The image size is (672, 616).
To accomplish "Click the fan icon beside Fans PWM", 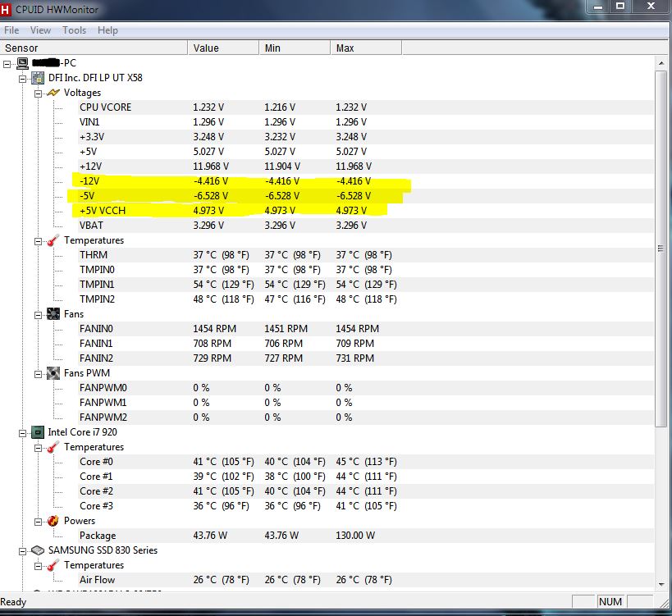I will 53,373.
